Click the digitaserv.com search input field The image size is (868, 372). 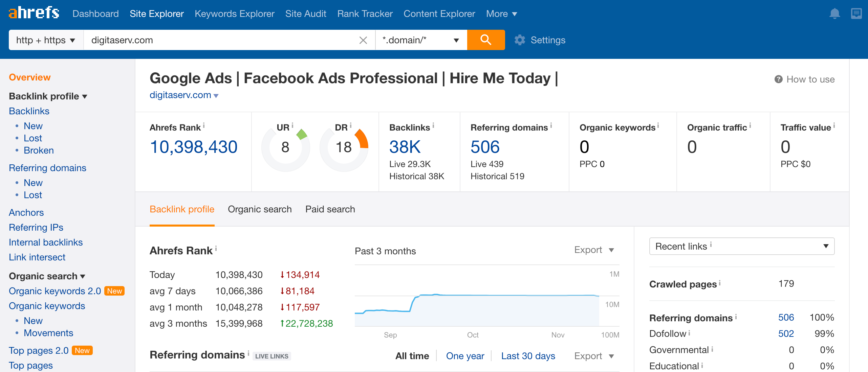click(x=220, y=40)
